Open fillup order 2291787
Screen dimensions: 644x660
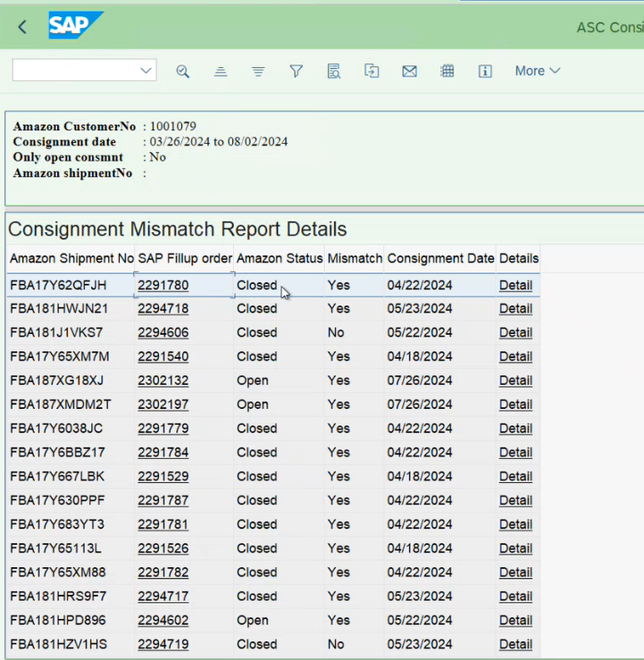pos(163,500)
